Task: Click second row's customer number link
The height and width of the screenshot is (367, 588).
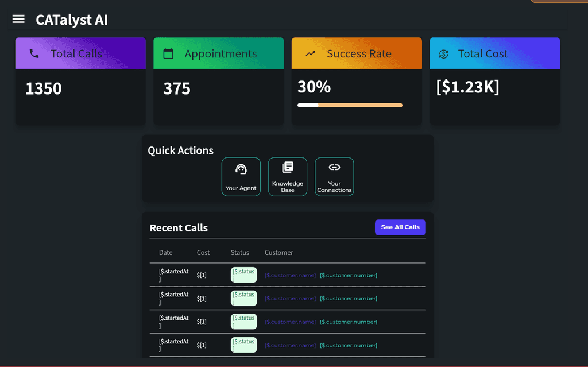Action: [x=349, y=298]
